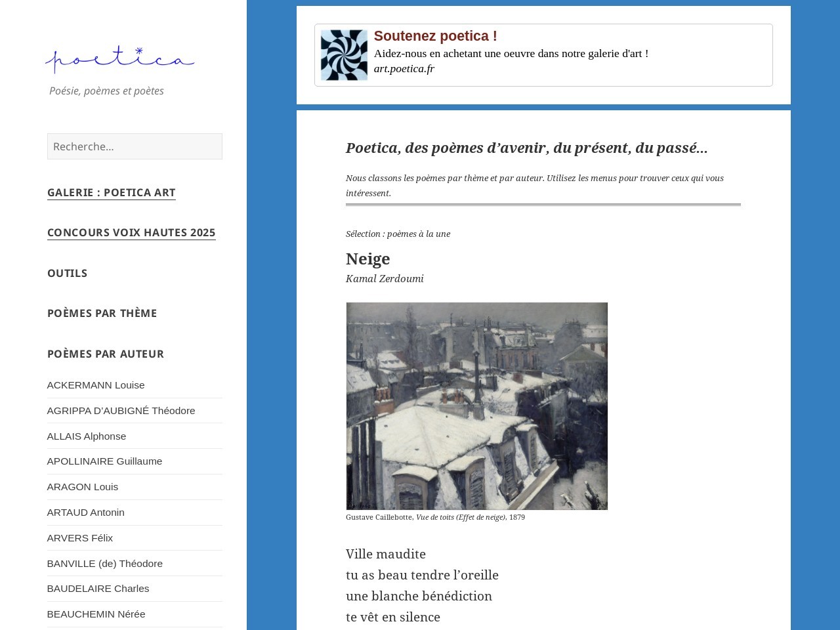The width and height of the screenshot is (840, 630).
Task: Open POÈMES PAR THÈME menu
Action: [102, 313]
